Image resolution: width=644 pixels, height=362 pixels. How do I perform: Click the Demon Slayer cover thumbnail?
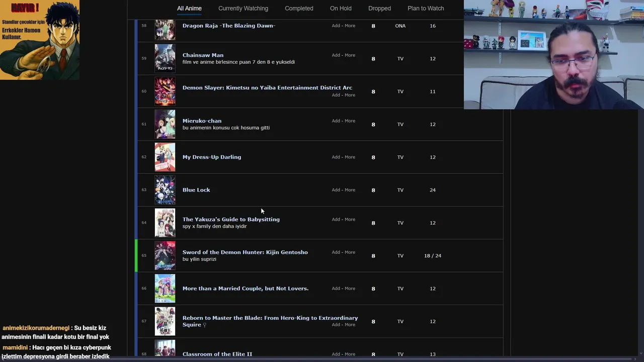click(x=165, y=91)
